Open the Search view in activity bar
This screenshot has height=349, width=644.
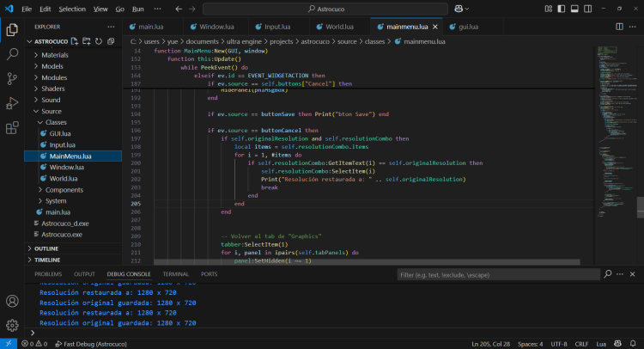(12, 53)
